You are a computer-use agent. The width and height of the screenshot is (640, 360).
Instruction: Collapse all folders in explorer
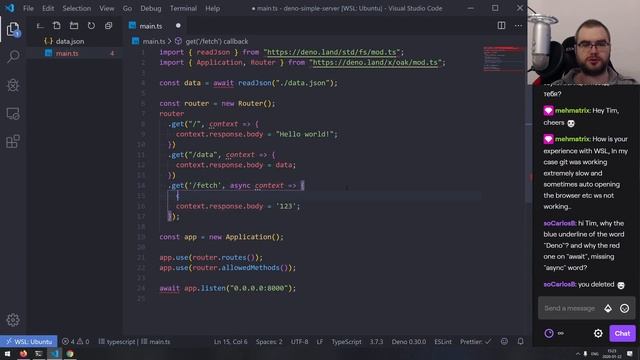pyautogui.click(x=108, y=26)
